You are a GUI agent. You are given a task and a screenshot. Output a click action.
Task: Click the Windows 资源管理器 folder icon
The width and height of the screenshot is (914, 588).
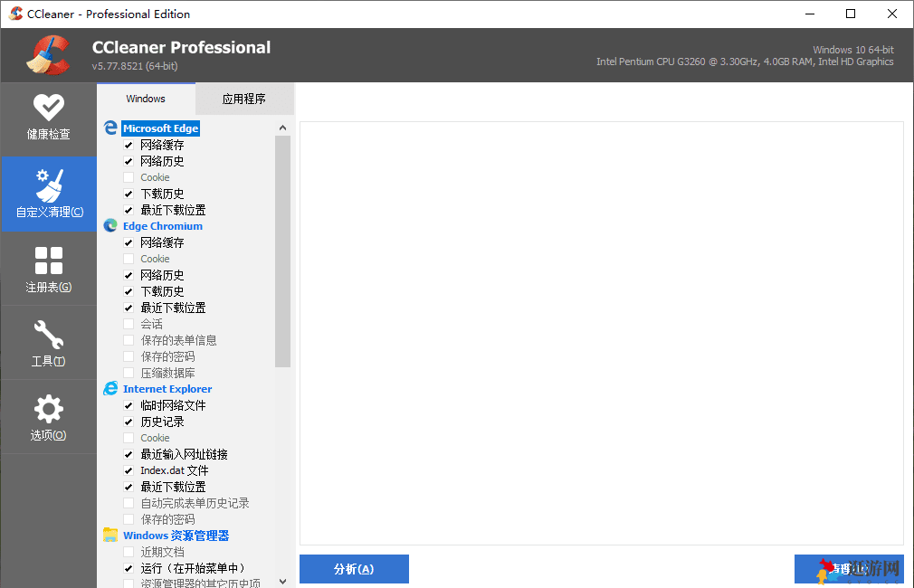pos(110,536)
